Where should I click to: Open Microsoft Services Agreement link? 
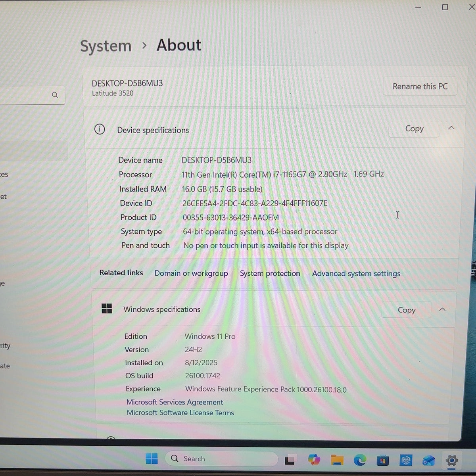pos(175,402)
